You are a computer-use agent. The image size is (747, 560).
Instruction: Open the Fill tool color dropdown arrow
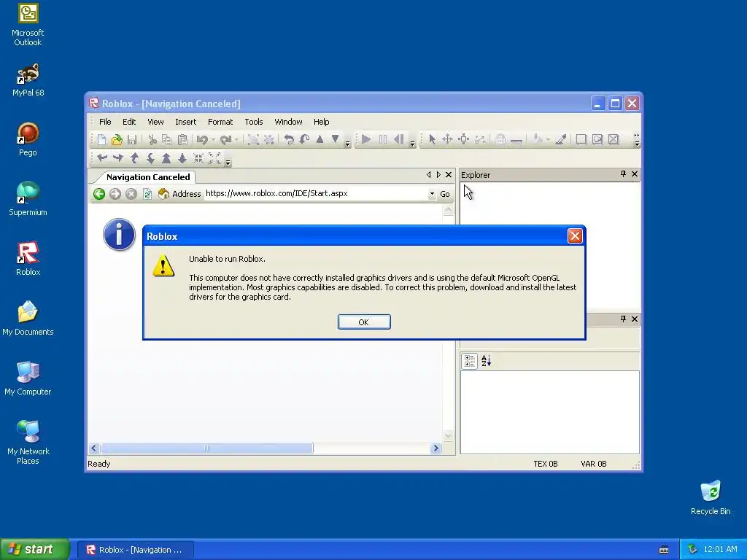click(548, 139)
